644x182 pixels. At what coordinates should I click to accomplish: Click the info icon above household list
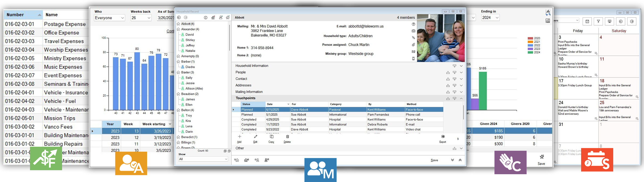[206, 17]
